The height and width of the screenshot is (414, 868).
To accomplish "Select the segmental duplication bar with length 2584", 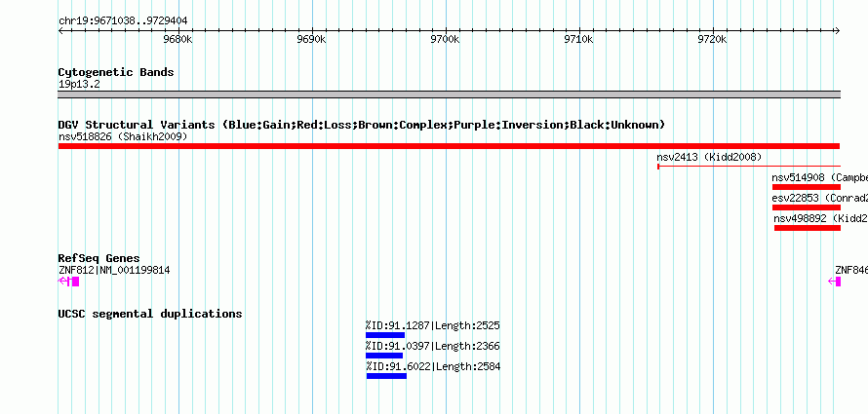I will tap(386, 376).
